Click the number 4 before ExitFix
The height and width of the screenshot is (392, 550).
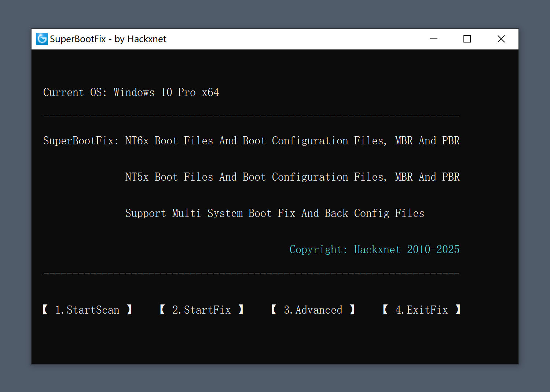point(399,310)
